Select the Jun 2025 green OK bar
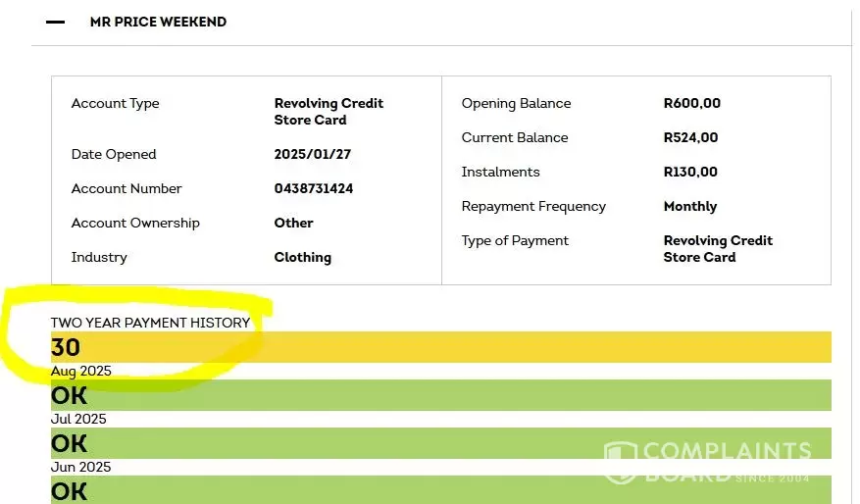Image resolution: width=860 pixels, height=504 pixels. click(x=441, y=443)
